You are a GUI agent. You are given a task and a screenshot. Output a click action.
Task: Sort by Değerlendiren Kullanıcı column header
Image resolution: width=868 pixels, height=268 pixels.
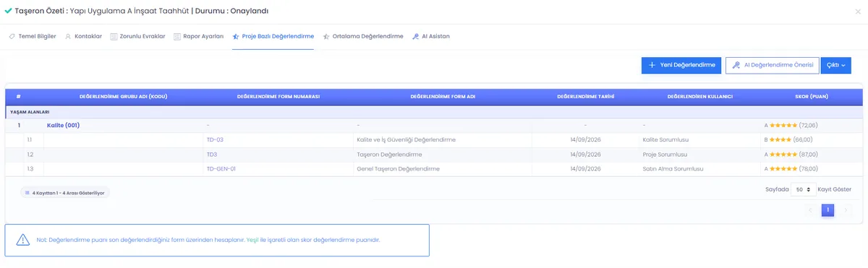(x=700, y=96)
